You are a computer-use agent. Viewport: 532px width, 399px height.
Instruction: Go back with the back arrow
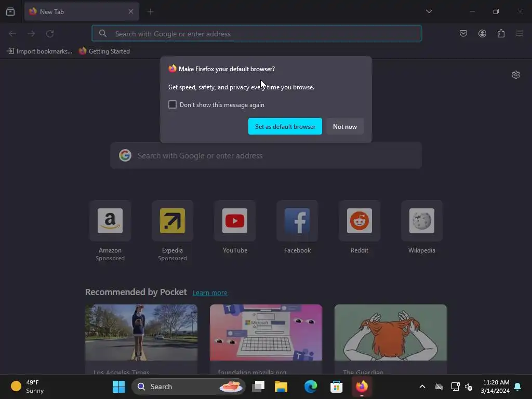(12, 34)
